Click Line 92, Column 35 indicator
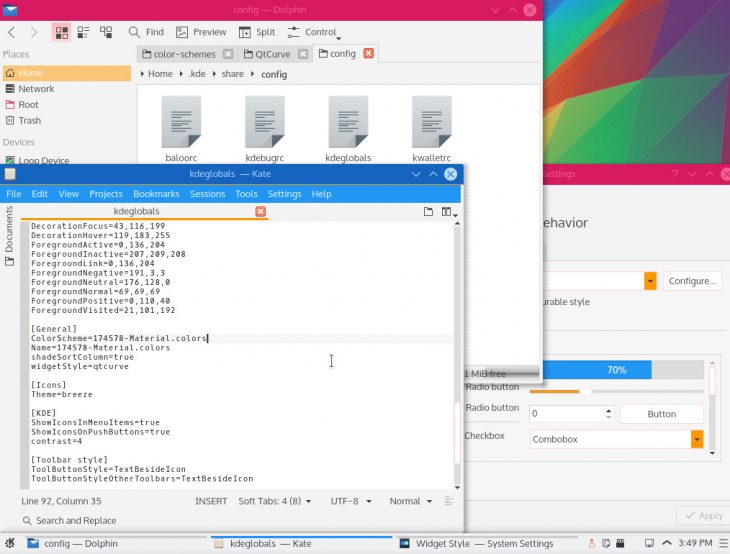 [61, 501]
